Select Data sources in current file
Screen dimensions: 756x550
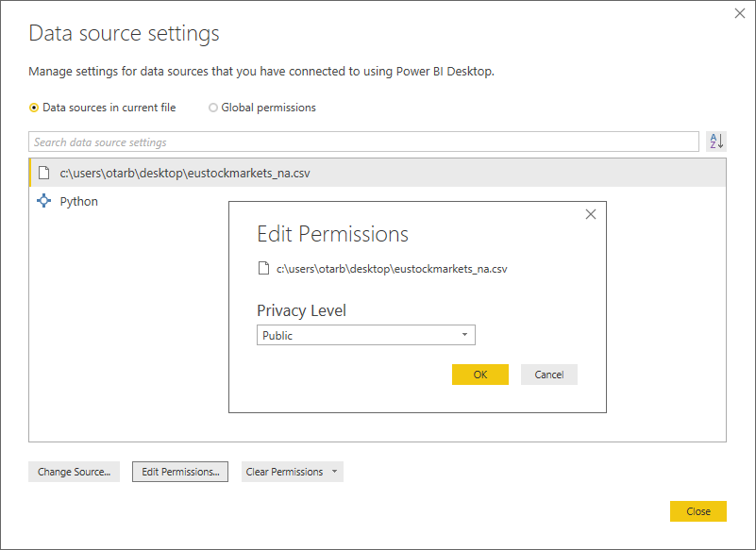click(x=102, y=108)
